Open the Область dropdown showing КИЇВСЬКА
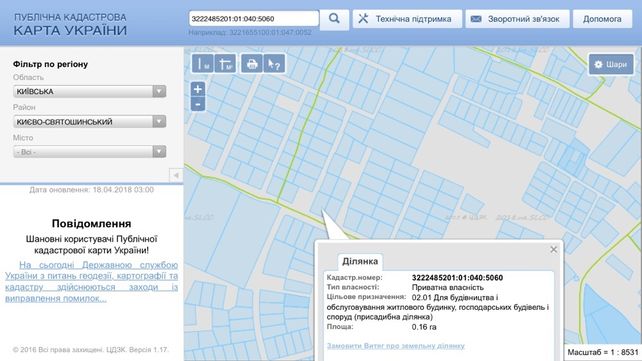 tap(89, 91)
